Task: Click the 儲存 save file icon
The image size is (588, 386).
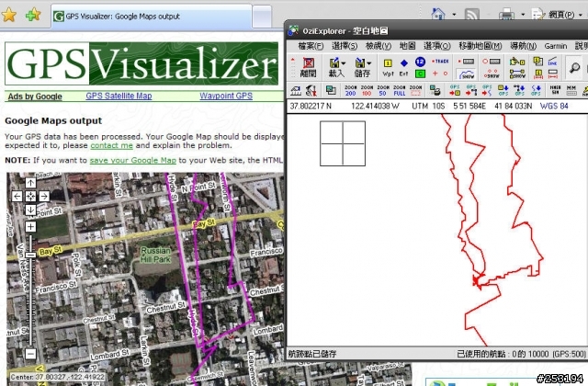Action: tap(360, 67)
